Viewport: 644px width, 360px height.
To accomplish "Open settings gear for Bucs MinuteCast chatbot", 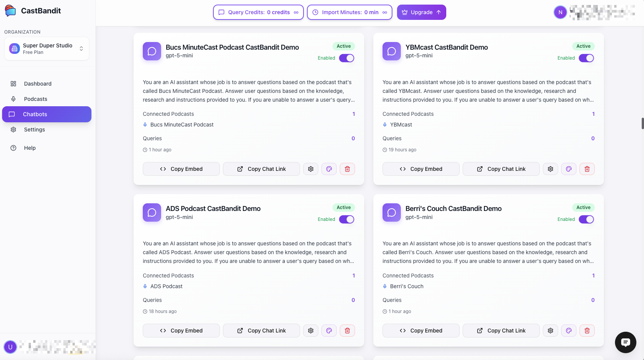I will pyautogui.click(x=311, y=169).
